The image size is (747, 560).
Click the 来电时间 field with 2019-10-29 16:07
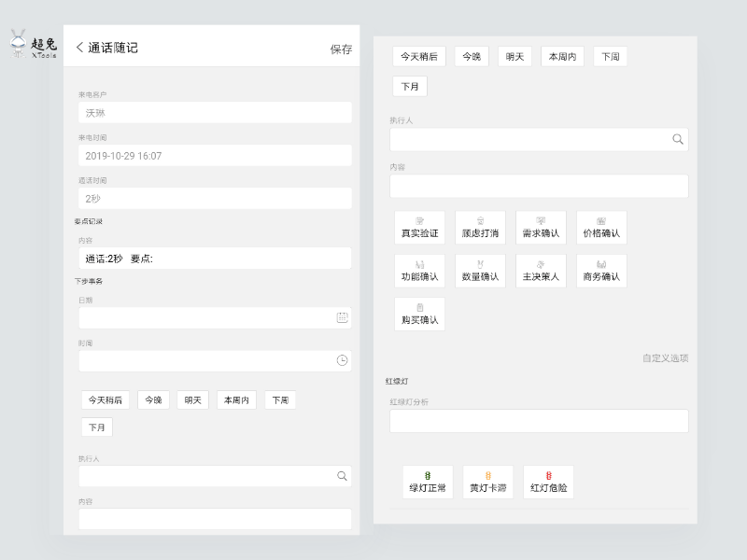point(215,156)
